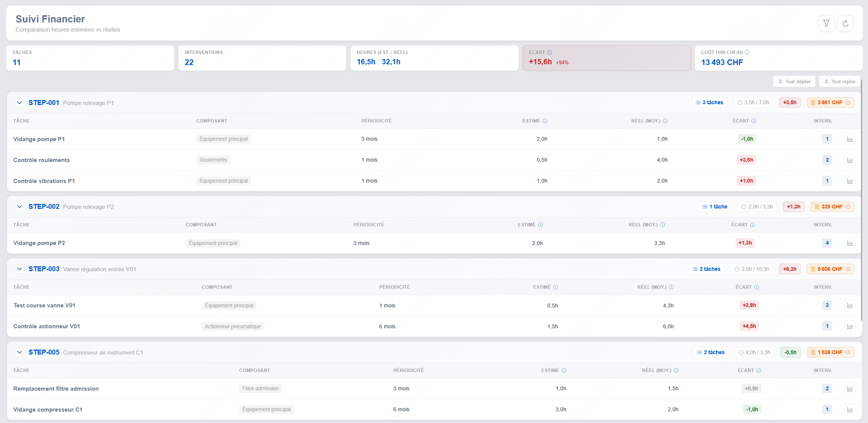The height and width of the screenshot is (423, 868).
Task: Click the +3,5h écart badge for Contrôle roulements
Action: pos(746,160)
